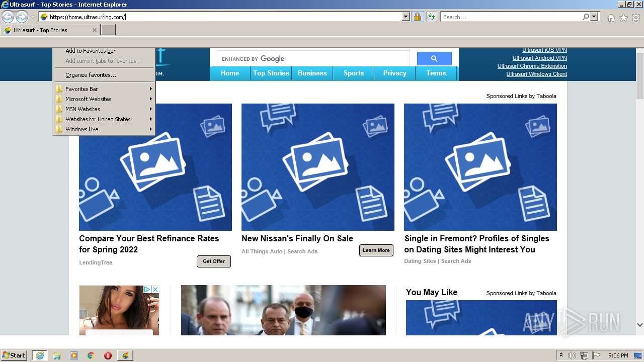Click inside the Google enhanced search field
This screenshot has width=644, height=362.
313,59
